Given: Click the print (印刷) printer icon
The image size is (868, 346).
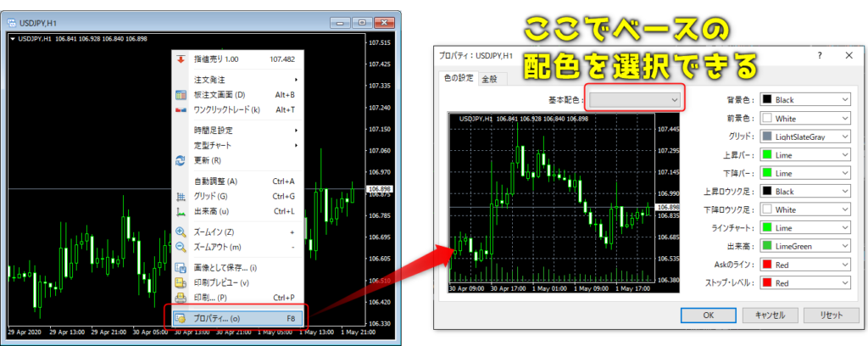Looking at the screenshot, I should [x=181, y=298].
